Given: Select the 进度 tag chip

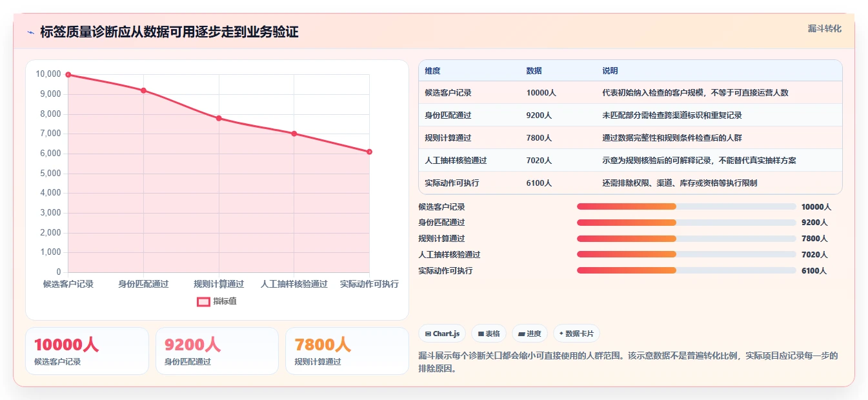Looking at the screenshot, I should pos(530,334).
